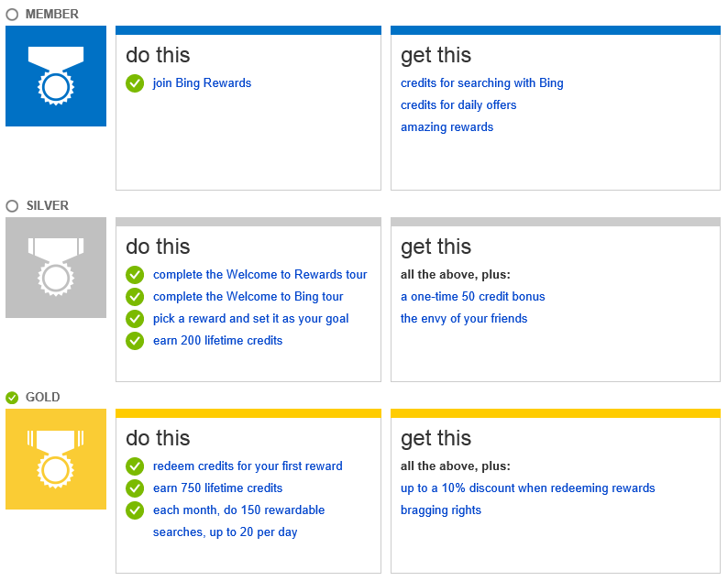Image resolution: width=728 pixels, height=581 pixels.
Task: Follow the bragging rights link
Action: [x=441, y=510]
